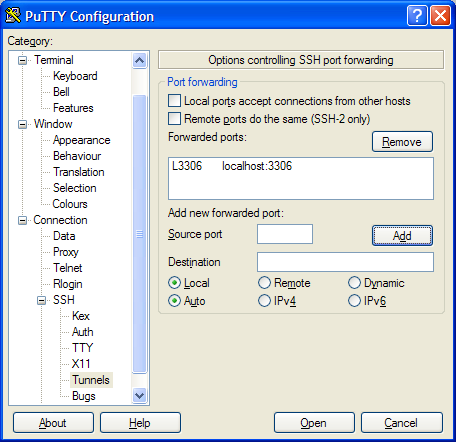Select the IPv6 radio button
This screenshot has height=442, width=456.
pyautogui.click(x=354, y=301)
